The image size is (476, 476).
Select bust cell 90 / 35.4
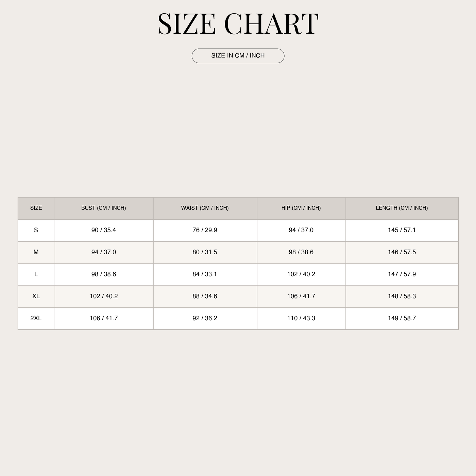104,230
